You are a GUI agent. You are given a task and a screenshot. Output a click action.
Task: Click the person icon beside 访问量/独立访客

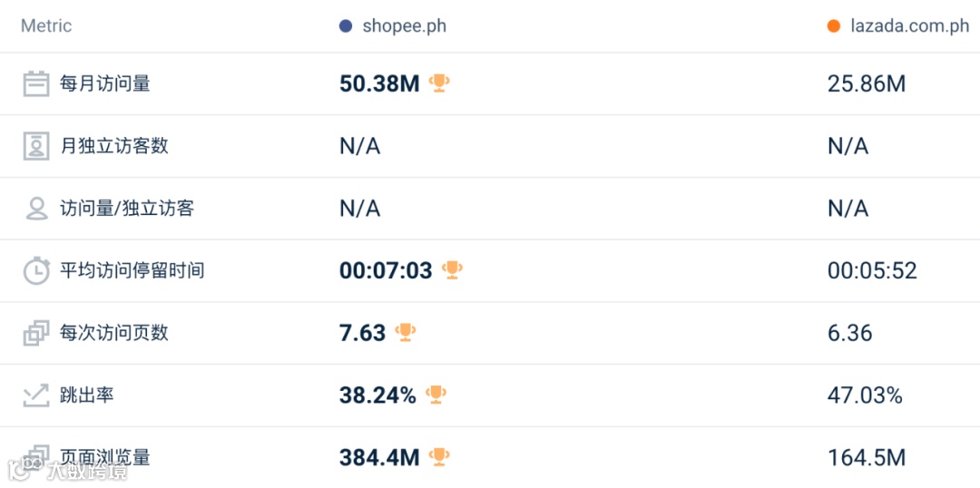click(36, 209)
